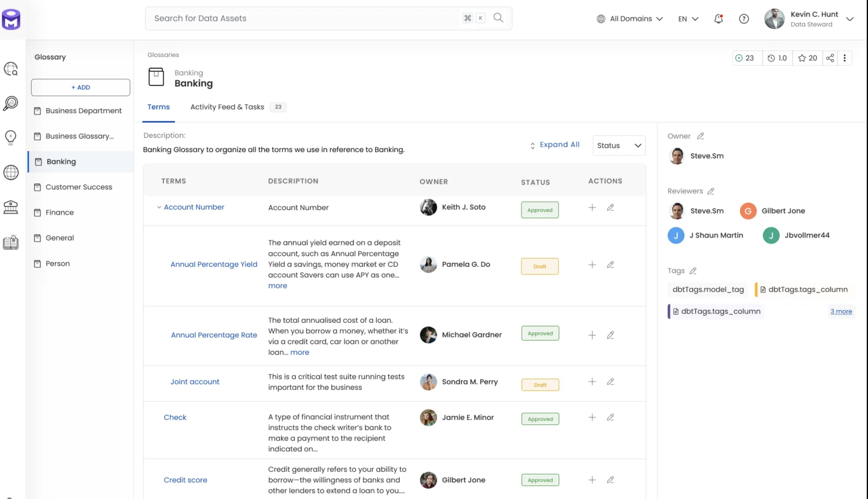Open the three-dot more options menu
This screenshot has height=499, width=868.
pyautogui.click(x=844, y=58)
